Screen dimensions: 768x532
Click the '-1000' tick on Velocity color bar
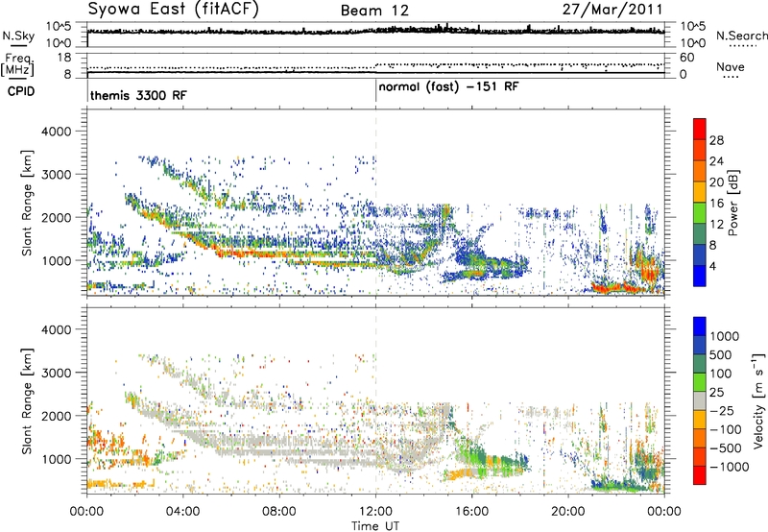point(730,467)
